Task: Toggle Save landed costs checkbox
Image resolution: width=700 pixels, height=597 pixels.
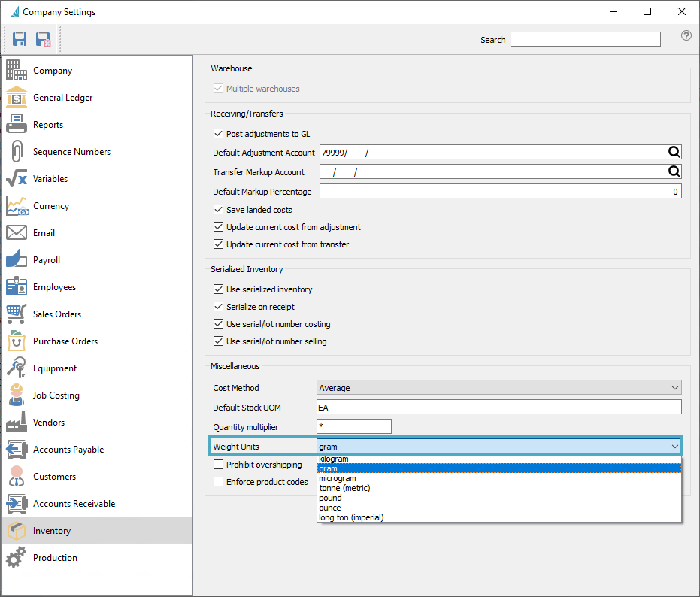Action: (x=219, y=210)
